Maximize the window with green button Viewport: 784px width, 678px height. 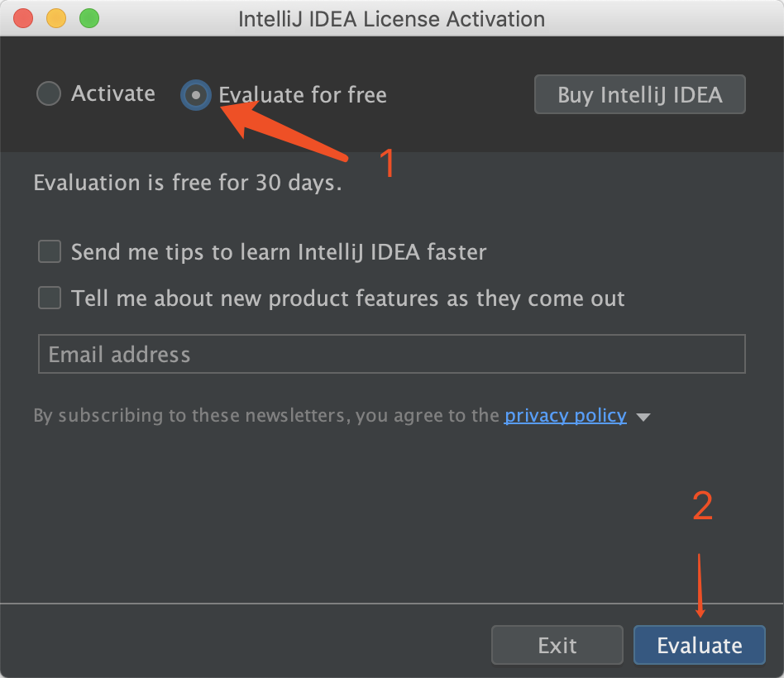tap(89, 18)
